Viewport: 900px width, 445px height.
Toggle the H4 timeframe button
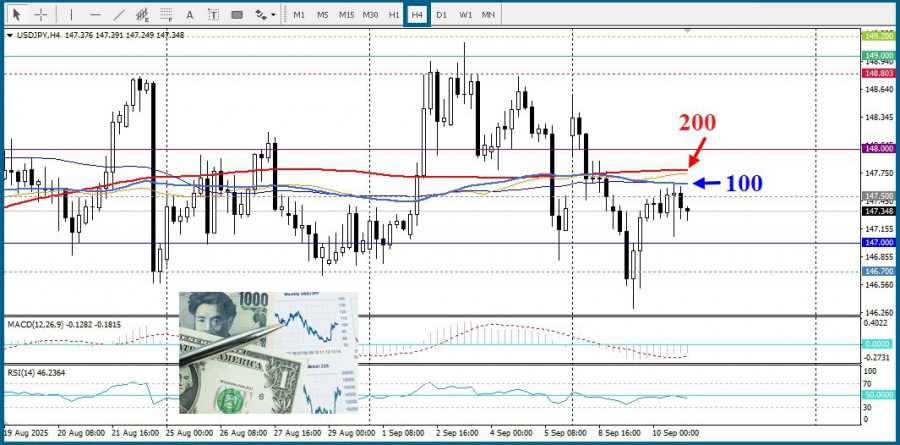(417, 15)
